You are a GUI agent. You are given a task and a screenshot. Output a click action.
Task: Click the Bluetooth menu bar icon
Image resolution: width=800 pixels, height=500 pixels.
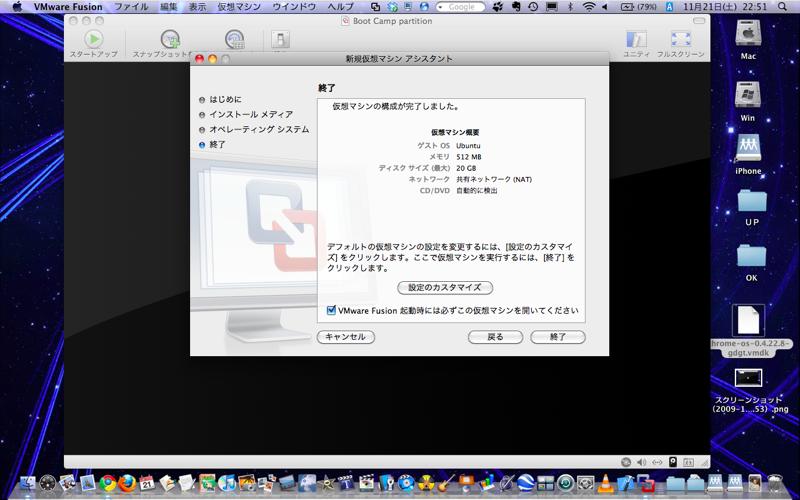pyautogui.click(x=570, y=7)
